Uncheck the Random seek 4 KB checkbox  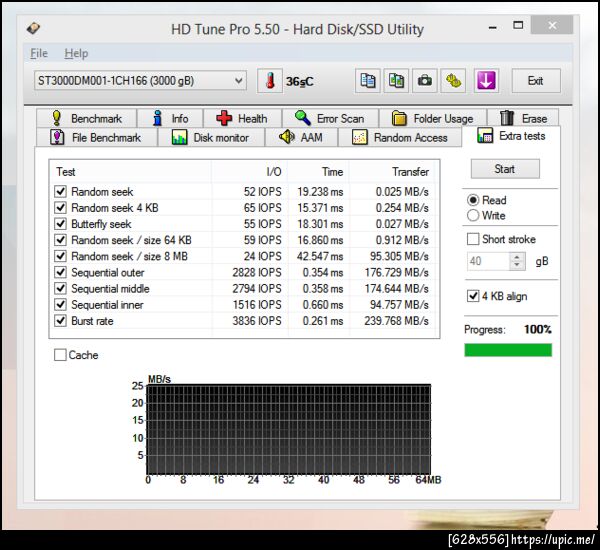[x=60, y=207]
